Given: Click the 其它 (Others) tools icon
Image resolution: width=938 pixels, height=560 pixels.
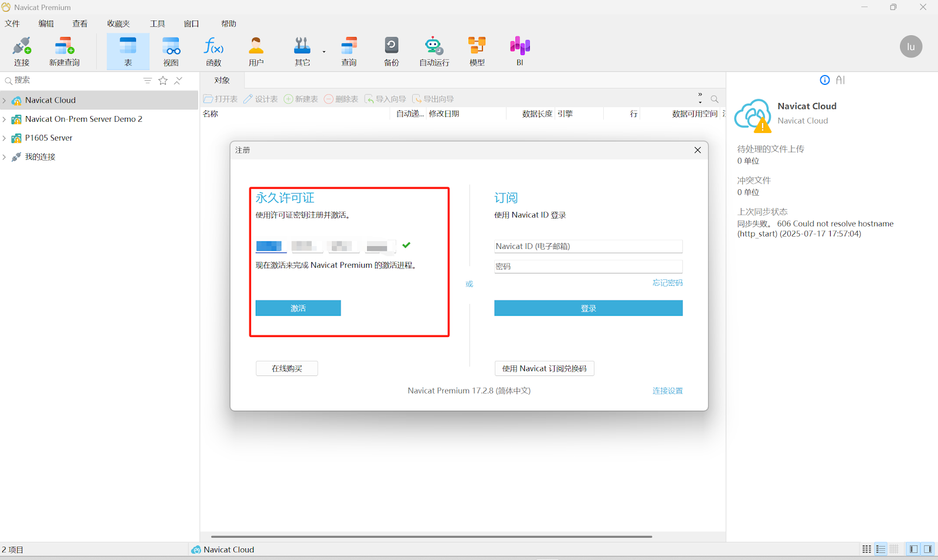Looking at the screenshot, I should 302,52.
